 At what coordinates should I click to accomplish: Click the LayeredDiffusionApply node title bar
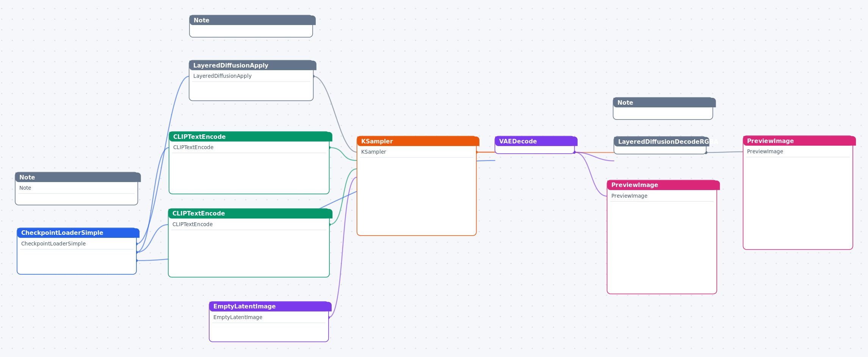(252, 65)
